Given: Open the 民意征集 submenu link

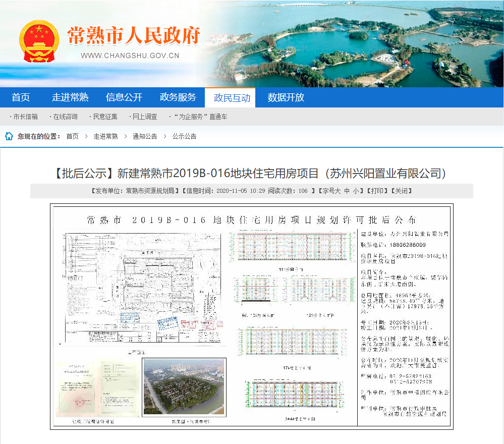Looking at the screenshot, I should (105, 117).
